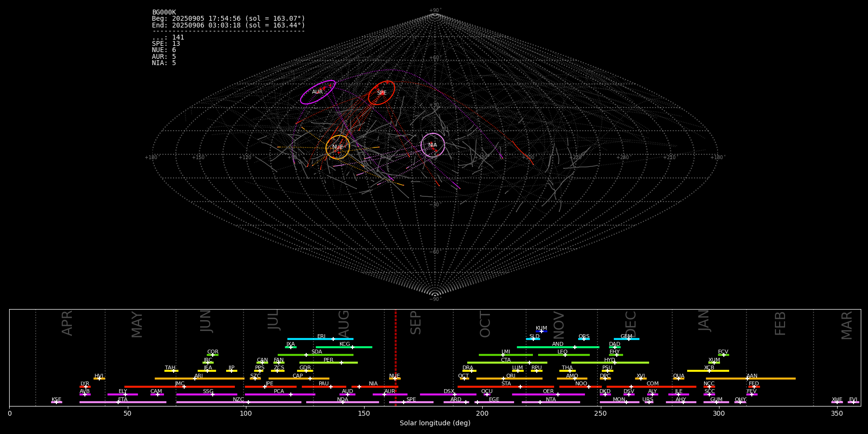The image size is (868, 434).
Task: Select the Beg timestamp line in the header
Action: point(229,19)
